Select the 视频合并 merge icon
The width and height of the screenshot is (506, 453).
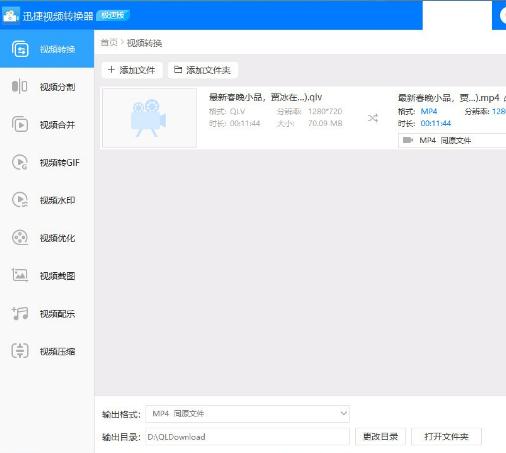20,125
